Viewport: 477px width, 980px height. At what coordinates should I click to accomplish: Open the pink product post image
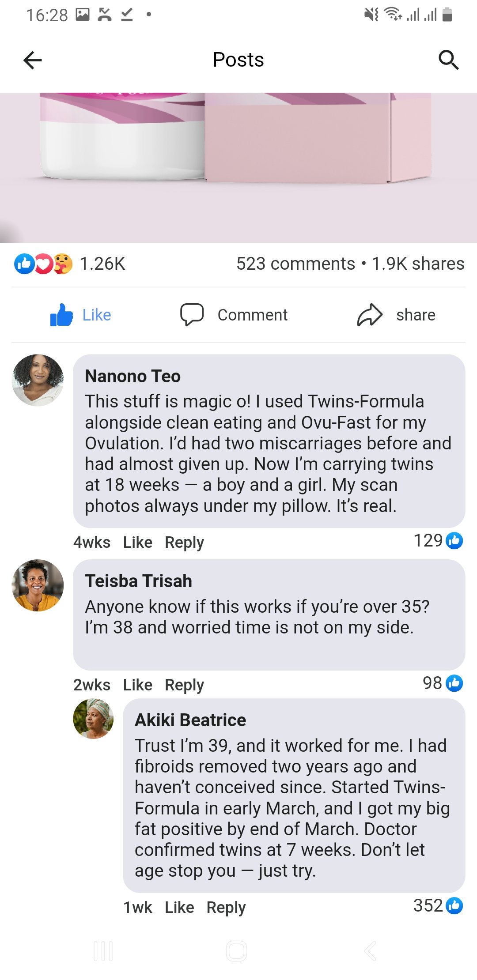[238, 168]
